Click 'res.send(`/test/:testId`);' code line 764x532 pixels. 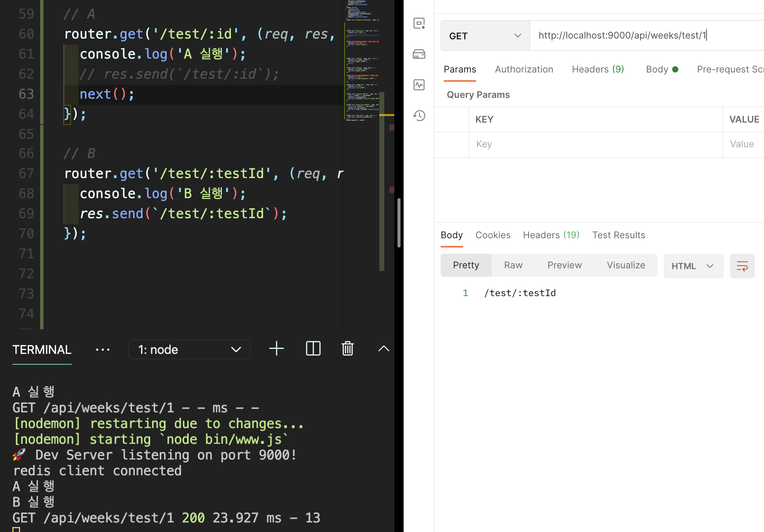coord(183,214)
